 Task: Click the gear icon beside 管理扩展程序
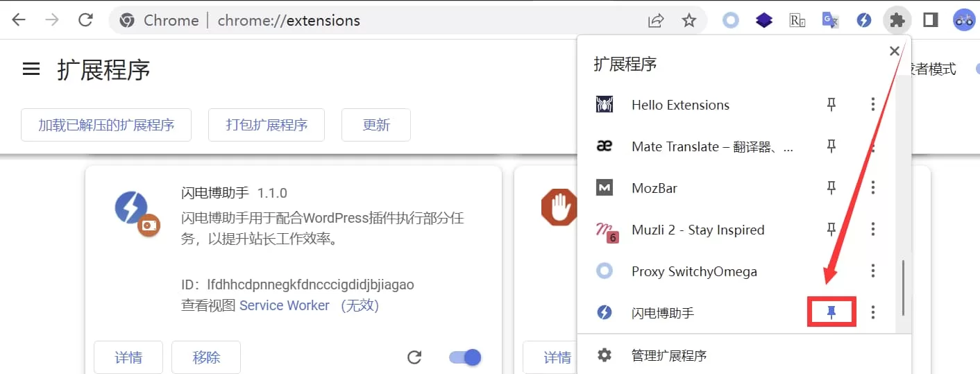(605, 355)
